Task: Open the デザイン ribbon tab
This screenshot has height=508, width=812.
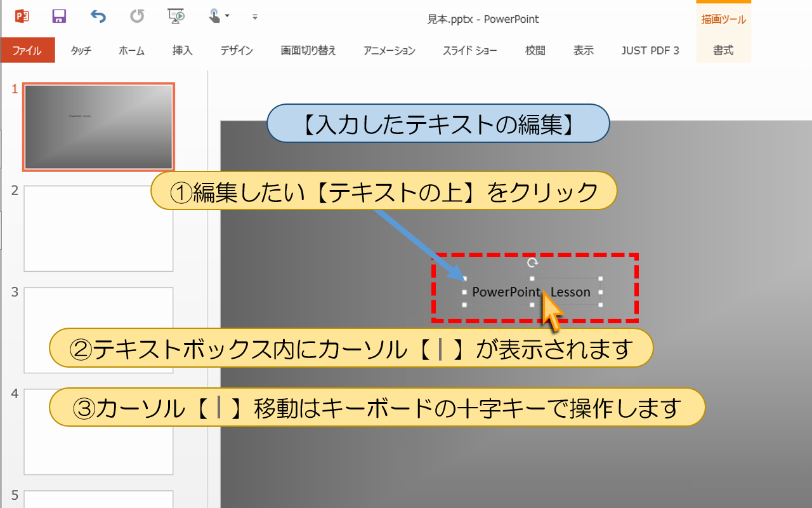Action: click(x=237, y=51)
